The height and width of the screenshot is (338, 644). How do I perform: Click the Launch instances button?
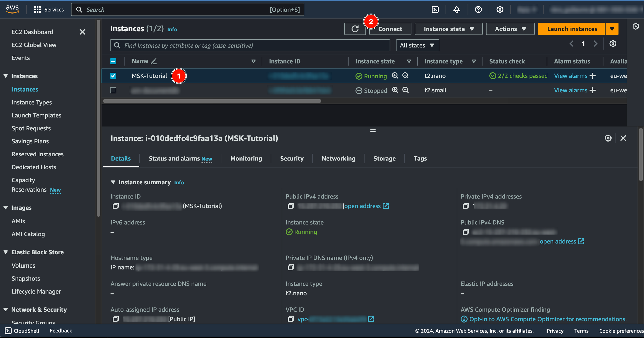pos(572,29)
